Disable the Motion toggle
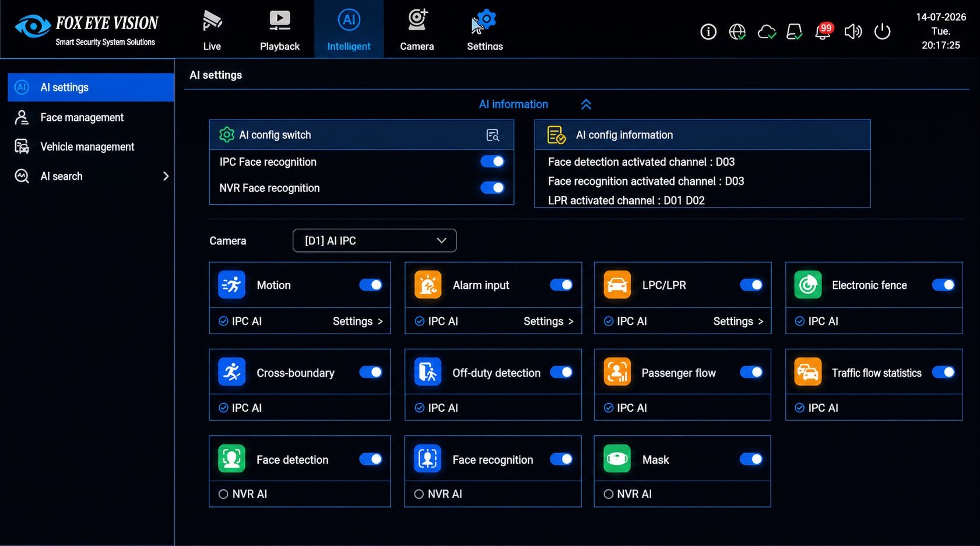980x546 pixels. [x=371, y=285]
